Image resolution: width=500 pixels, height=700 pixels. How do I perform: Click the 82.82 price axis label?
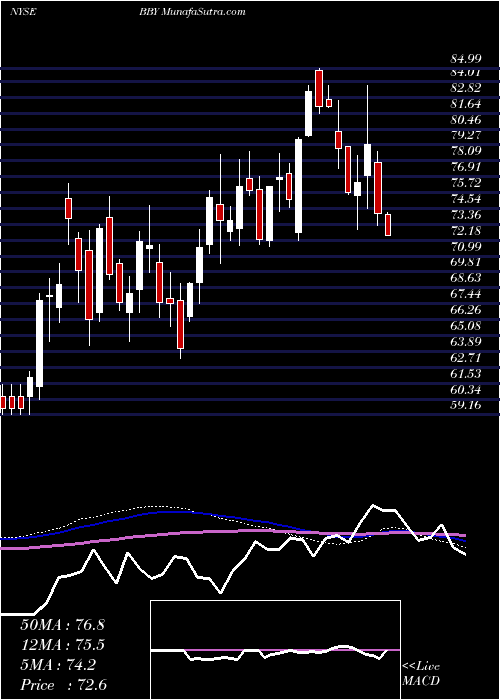point(465,88)
